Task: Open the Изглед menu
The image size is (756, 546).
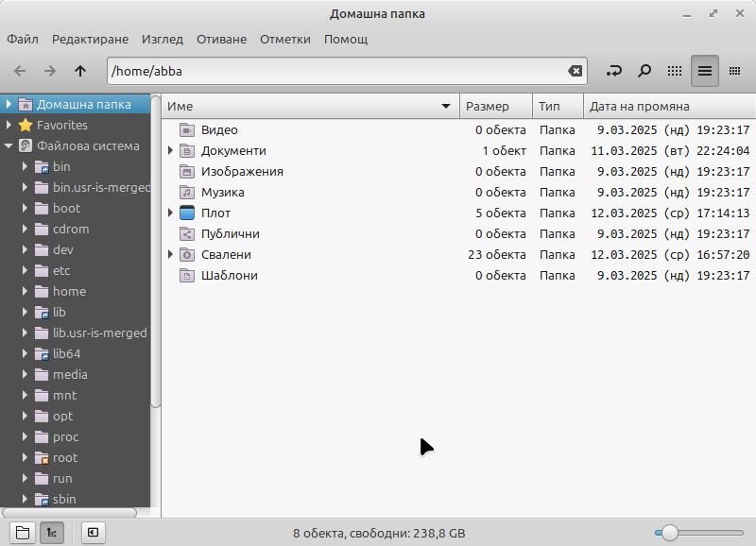Action: 163,39
